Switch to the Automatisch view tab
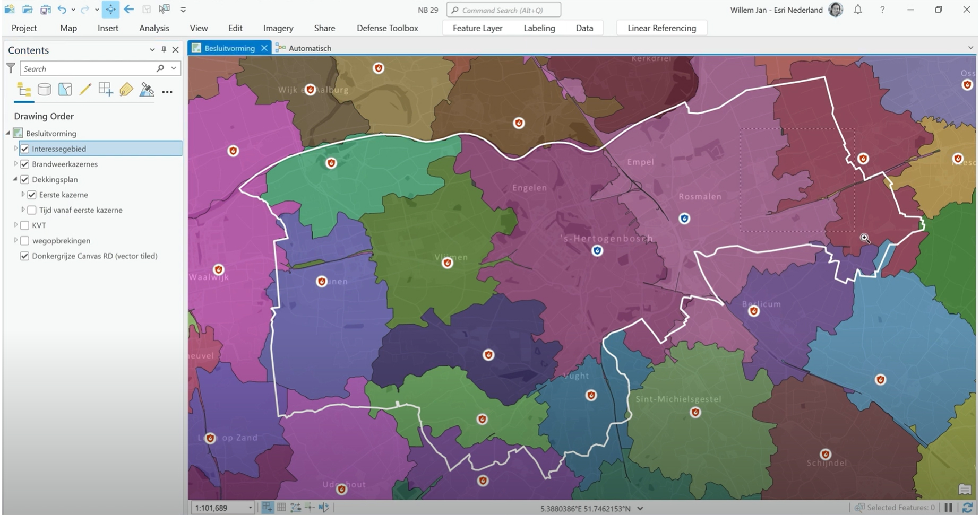The height and width of the screenshot is (515, 980). 310,48
